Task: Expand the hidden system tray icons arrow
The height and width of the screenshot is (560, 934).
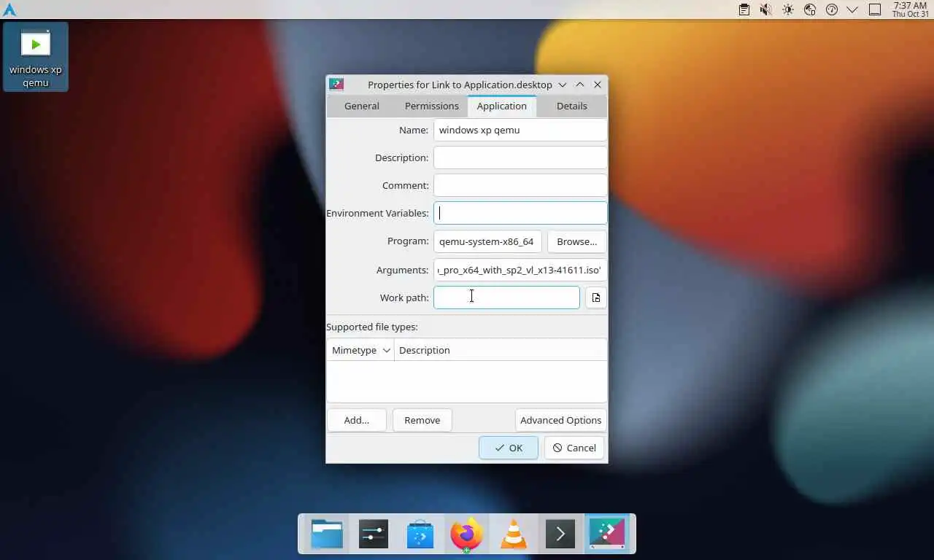Action: pos(852,9)
